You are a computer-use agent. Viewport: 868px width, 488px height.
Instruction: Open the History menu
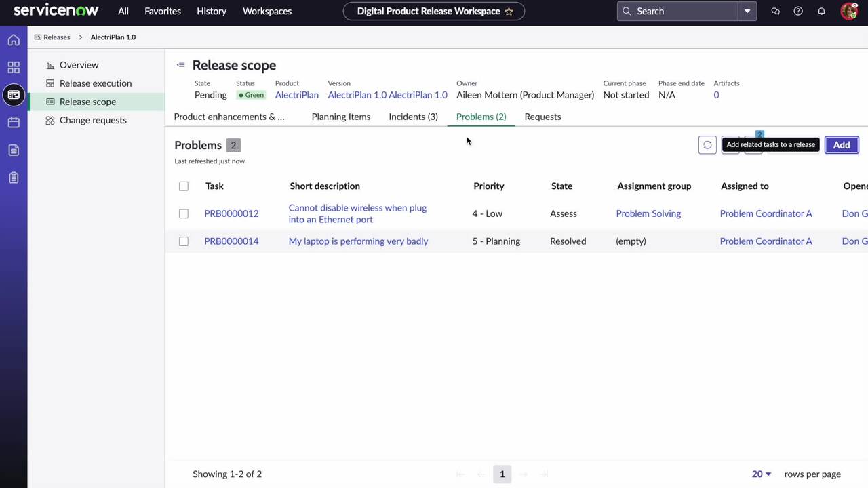coord(212,11)
